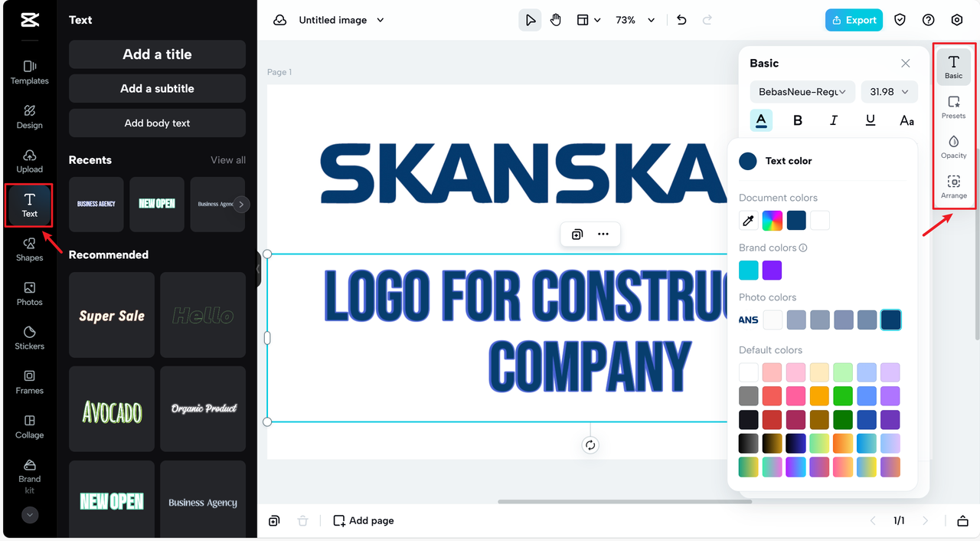Click Add a title button
980x541 pixels.
point(157,54)
